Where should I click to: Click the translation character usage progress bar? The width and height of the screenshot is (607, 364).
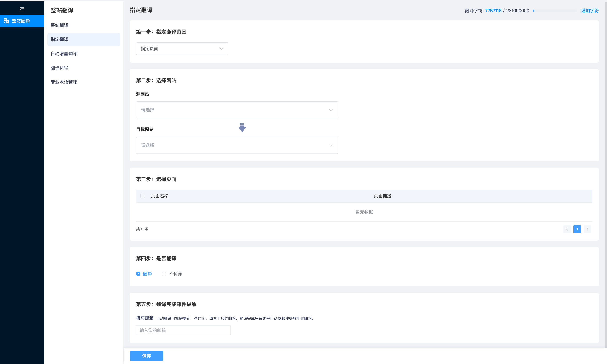(x=555, y=11)
